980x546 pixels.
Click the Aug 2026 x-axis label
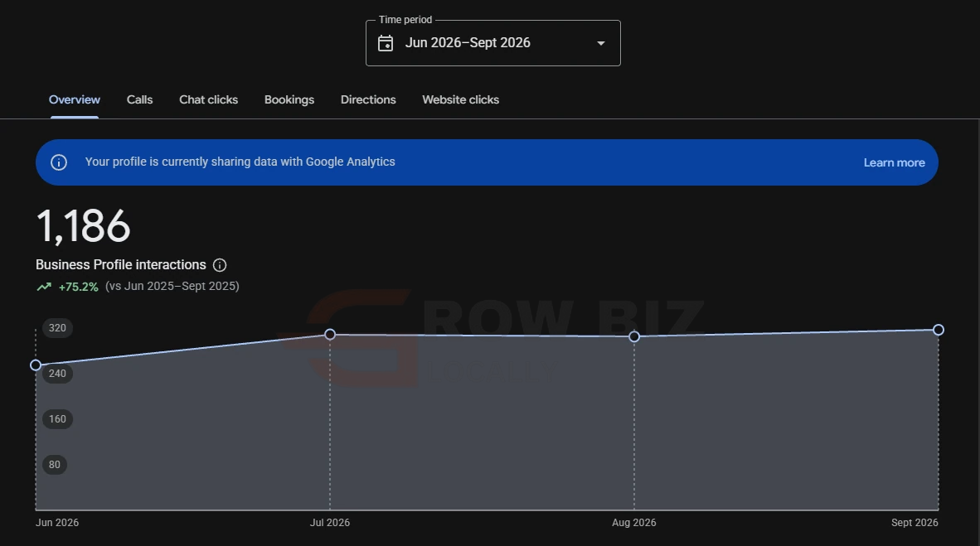click(634, 523)
